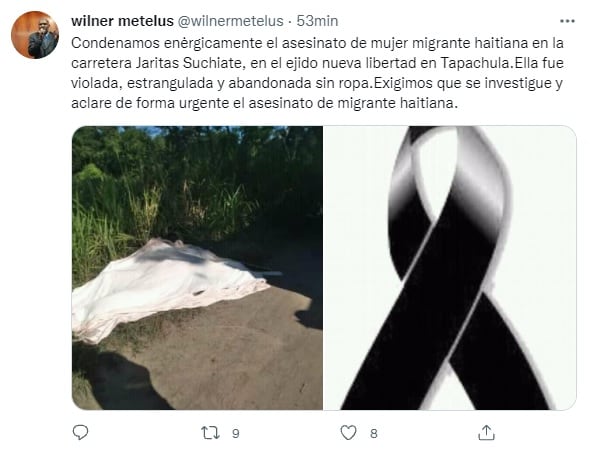View the black mourning ribbon image
593x450 pixels.
click(450, 268)
